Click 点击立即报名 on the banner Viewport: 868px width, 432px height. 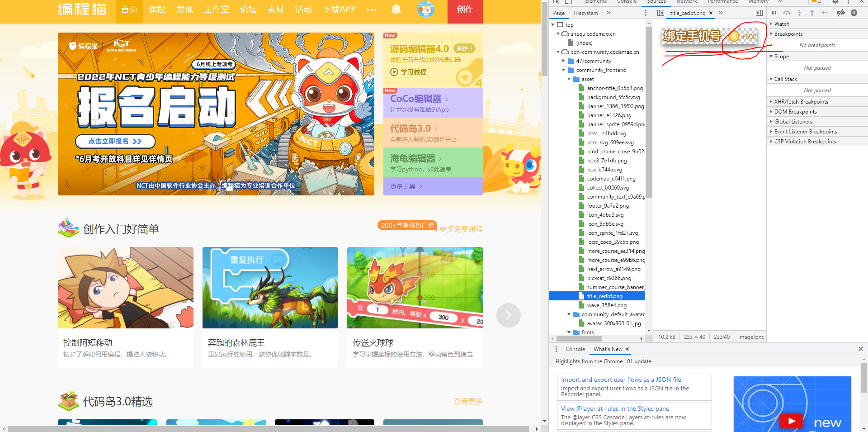click(x=115, y=141)
